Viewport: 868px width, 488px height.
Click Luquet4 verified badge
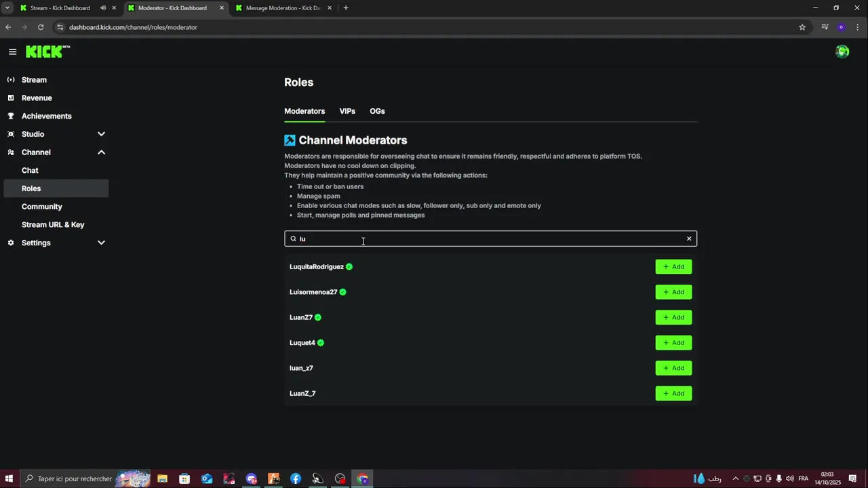(x=321, y=343)
